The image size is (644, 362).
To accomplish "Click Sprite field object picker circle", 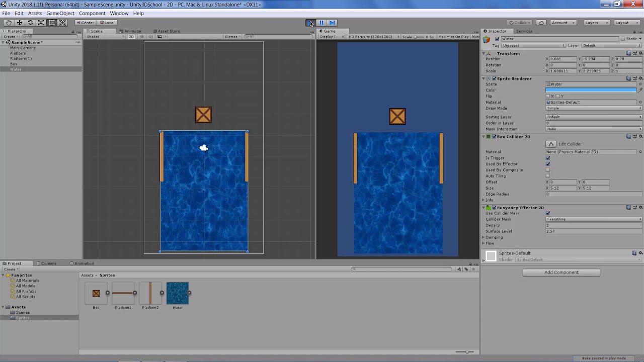I will pos(640,84).
